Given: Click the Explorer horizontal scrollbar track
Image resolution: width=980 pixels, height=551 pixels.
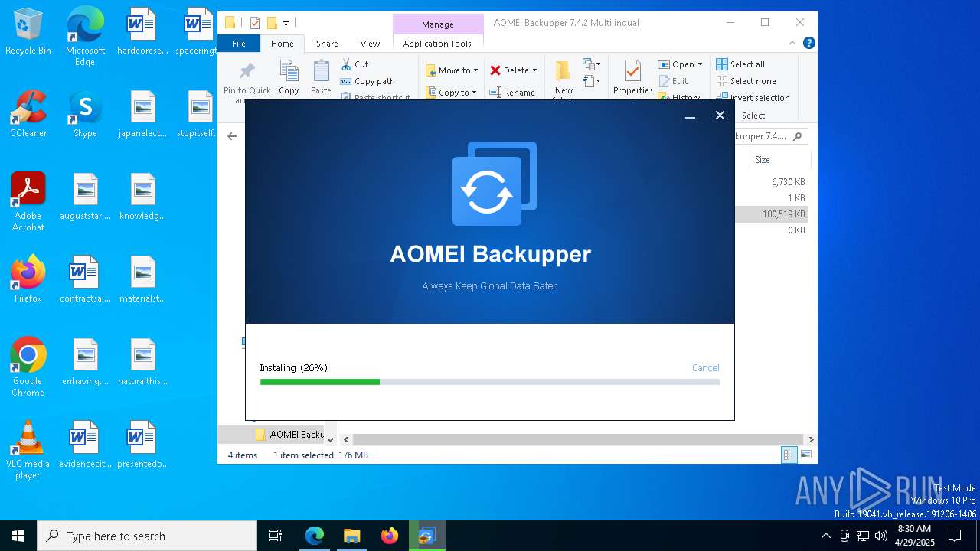Looking at the screenshot, I should coord(578,440).
